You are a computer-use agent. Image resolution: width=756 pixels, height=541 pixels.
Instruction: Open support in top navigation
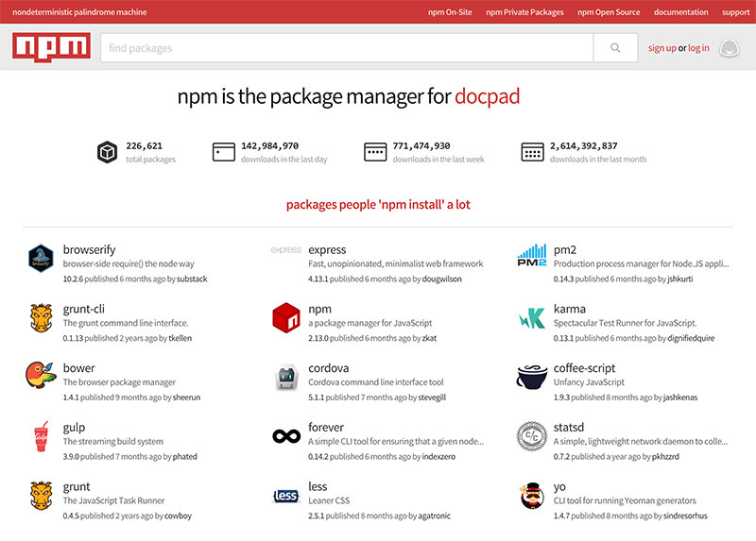[x=736, y=12]
